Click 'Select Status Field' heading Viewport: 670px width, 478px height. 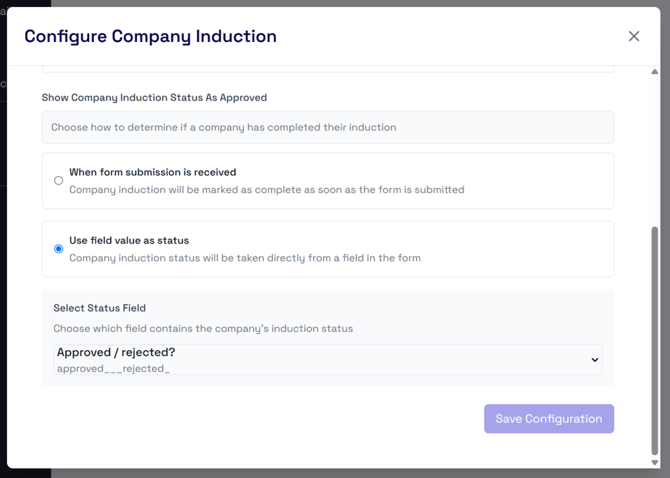[x=100, y=308]
